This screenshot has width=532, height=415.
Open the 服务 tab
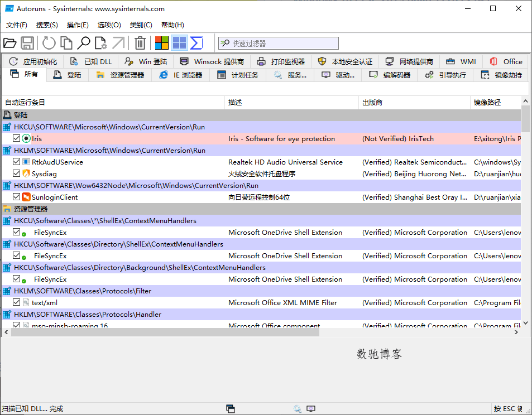point(290,75)
